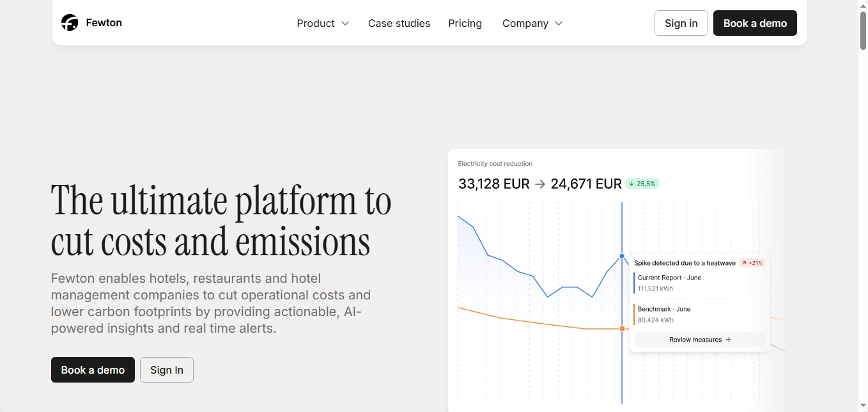Image resolution: width=868 pixels, height=412 pixels.
Task: Expand the Company dropdown chevron
Action: [559, 24]
